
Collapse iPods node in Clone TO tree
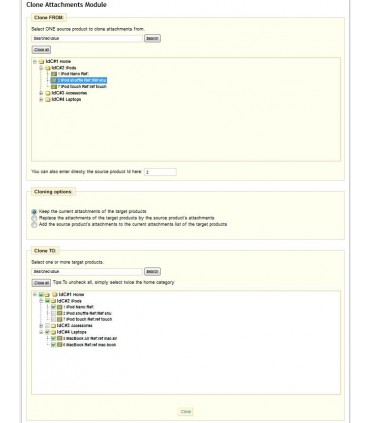click(x=41, y=301)
